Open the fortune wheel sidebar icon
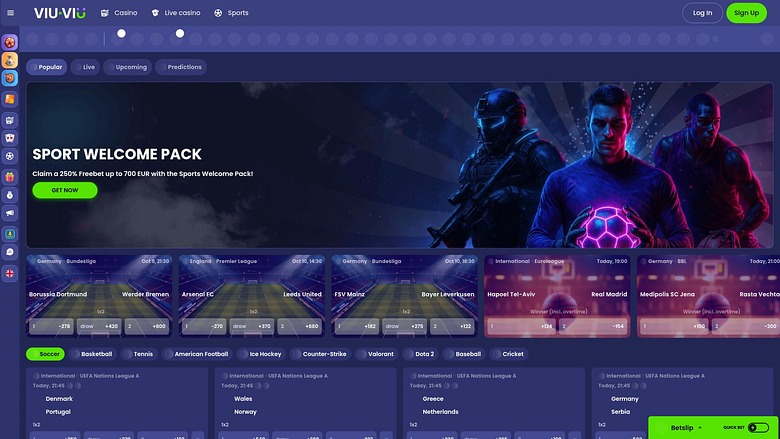Screen dimensions: 780x439 pos(9,42)
